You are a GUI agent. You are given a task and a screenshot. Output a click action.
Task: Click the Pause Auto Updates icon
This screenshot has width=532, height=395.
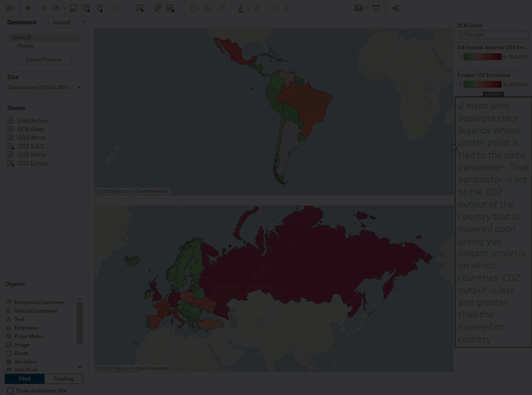click(100, 8)
